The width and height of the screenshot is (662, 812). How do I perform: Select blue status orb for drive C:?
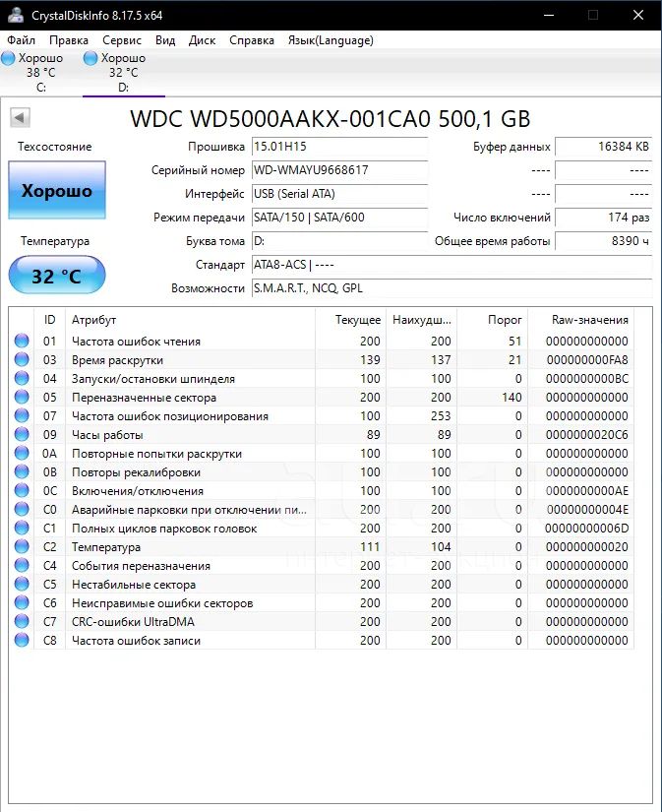(8, 58)
